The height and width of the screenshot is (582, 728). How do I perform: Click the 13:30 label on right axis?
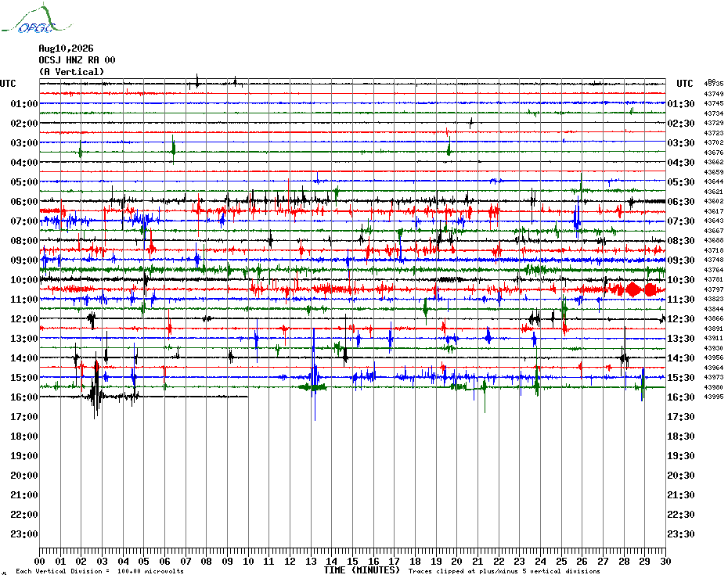pos(681,339)
